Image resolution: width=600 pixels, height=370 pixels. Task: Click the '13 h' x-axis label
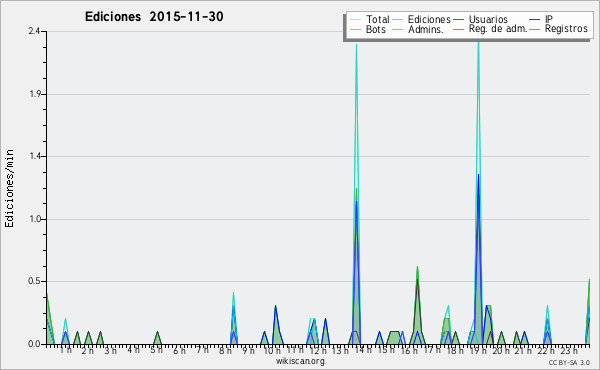click(x=341, y=351)
